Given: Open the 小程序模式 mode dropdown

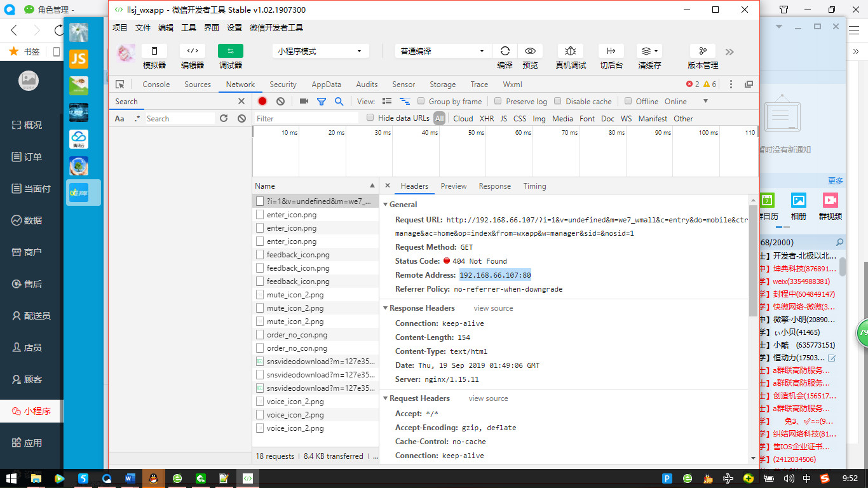Looking at the screenshot, I should pyautogui.click(x=321, y=51).
